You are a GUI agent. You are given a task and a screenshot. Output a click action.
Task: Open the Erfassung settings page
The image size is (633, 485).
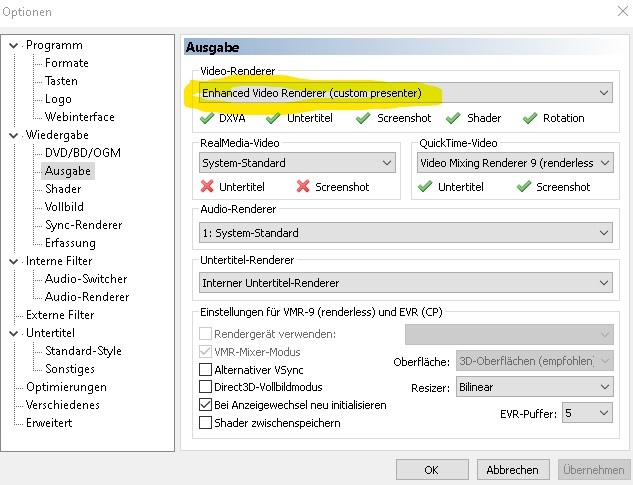[x=70, y=243]
